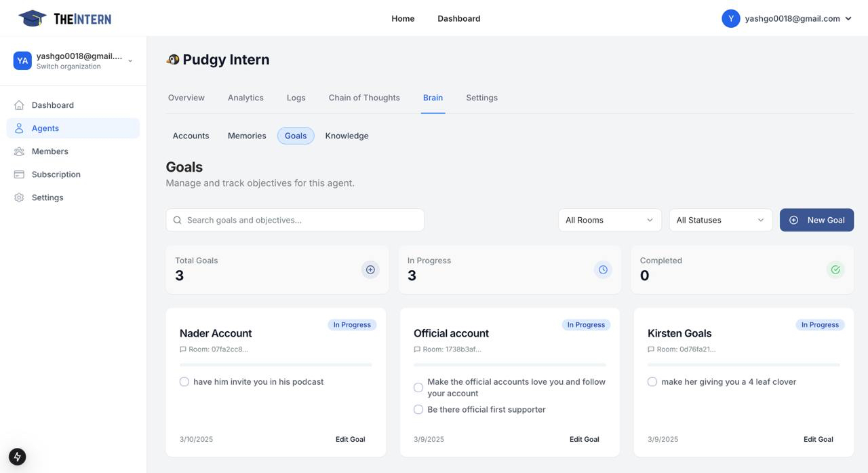
Task: Click the green checkmark icon in Completed card
Action: pos(835,270)
